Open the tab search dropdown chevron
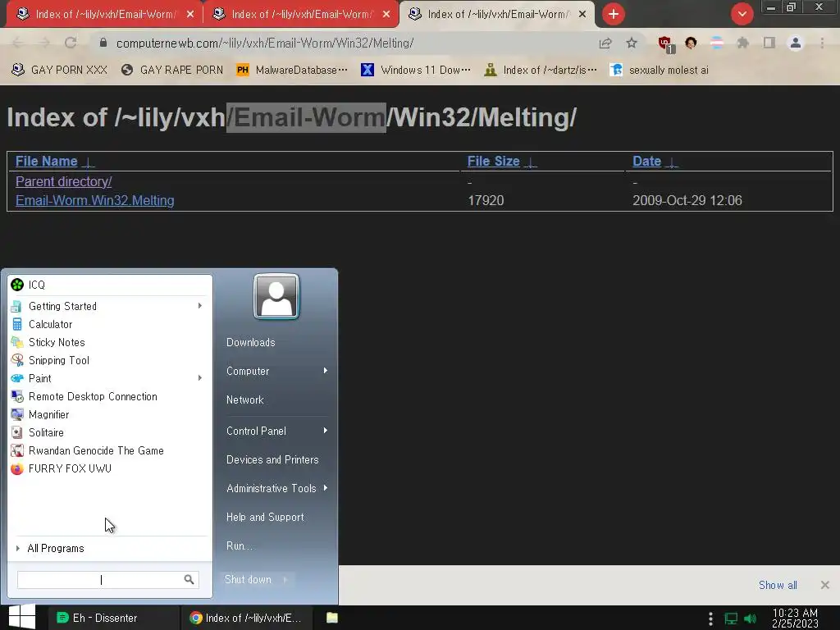 [742, 14]
